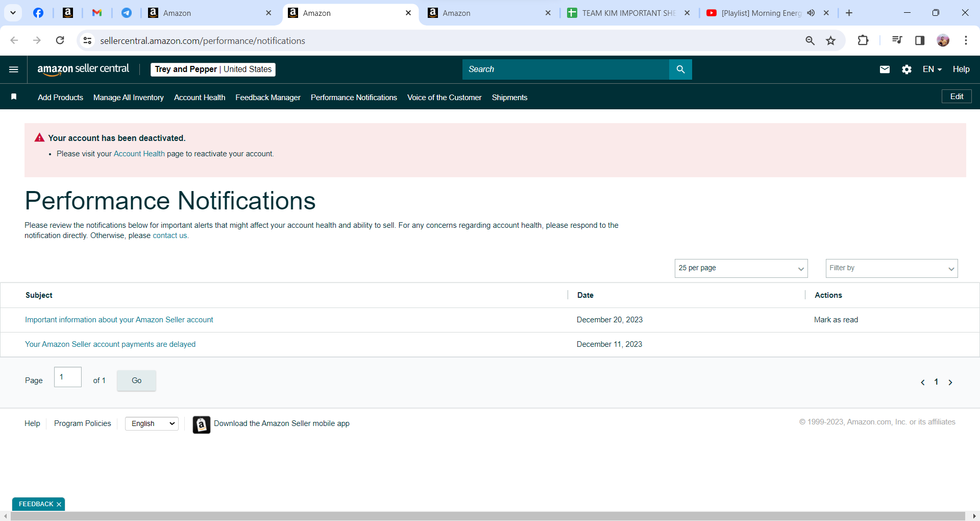Open the English footer language selector
Viewport: 980px width, 521px height.
[x=152, y=423]
